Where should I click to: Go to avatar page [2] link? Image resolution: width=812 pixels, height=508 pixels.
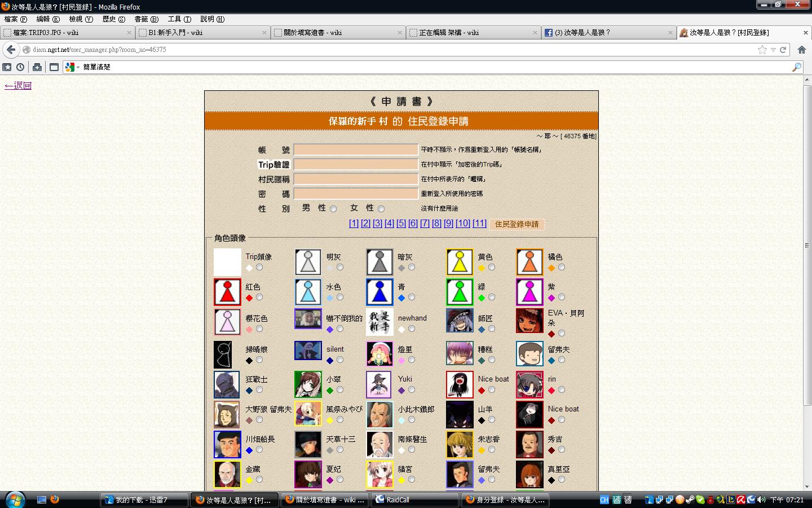click(365, 224)
